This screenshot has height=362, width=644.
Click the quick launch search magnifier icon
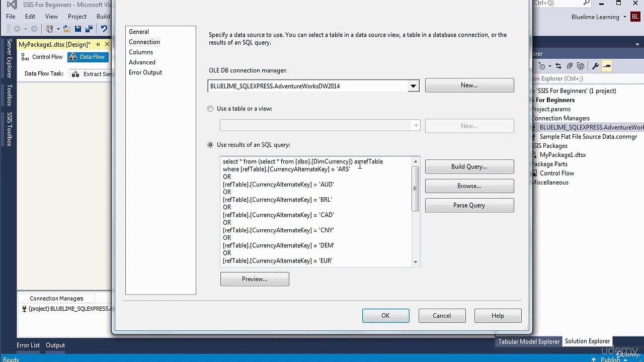click(x=587, y=4)
